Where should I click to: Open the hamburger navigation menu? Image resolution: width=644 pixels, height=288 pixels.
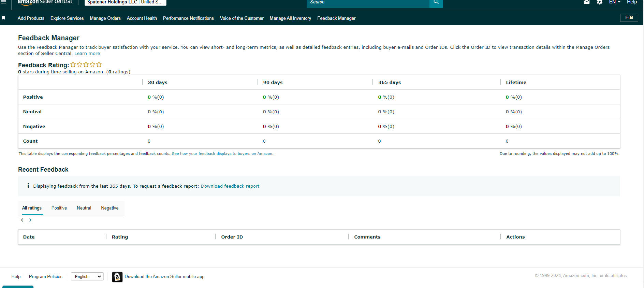point(3,2)
